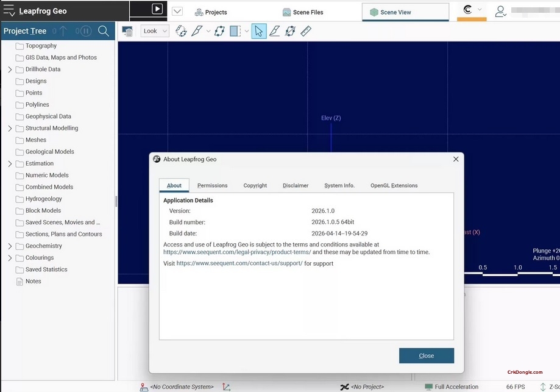Click the Close button in About dialog

tap(427, 356)
